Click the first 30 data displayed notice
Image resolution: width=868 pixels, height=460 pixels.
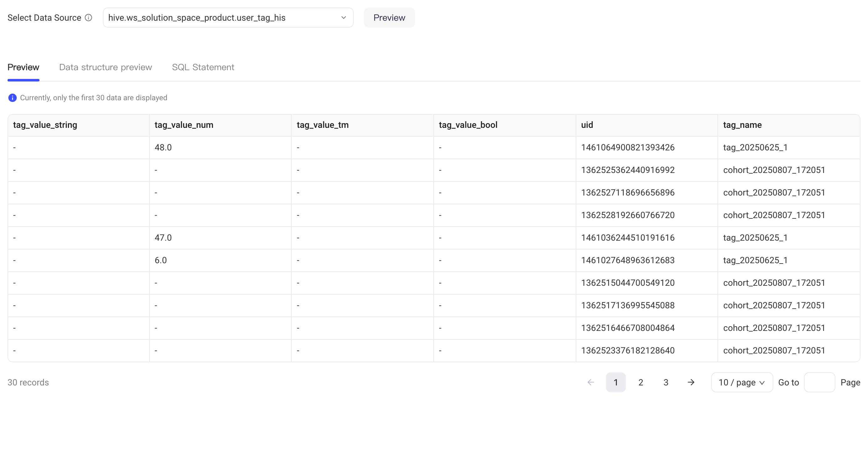(x=94, y=98)
